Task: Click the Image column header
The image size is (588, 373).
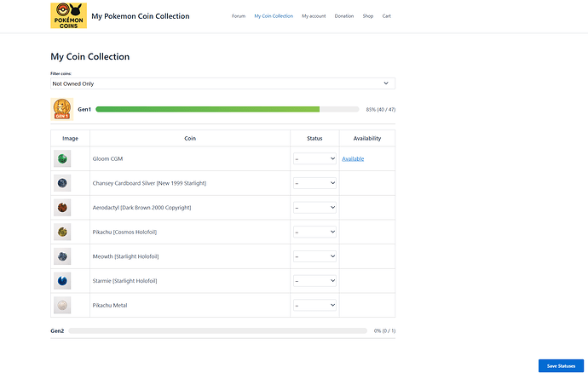Action: click(70, 138)
